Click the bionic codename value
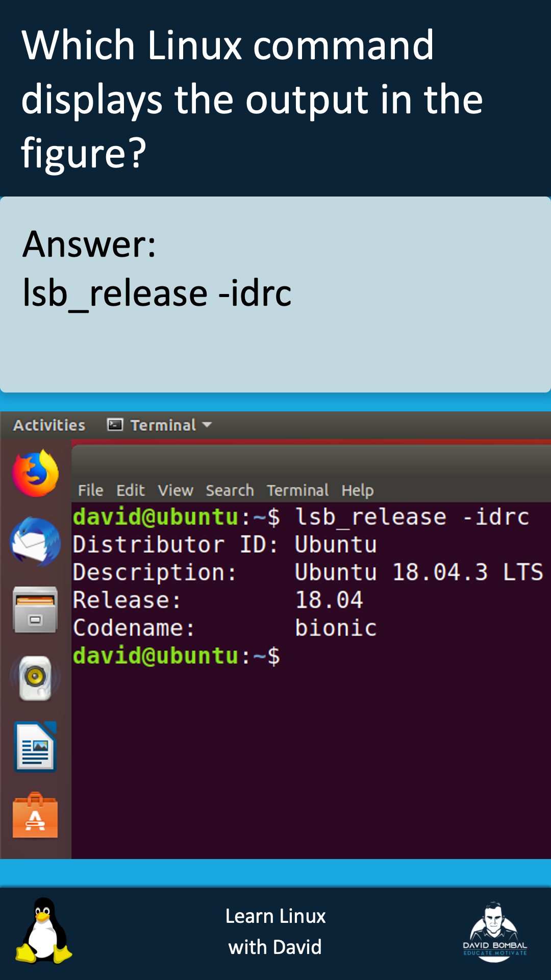The image size is (551, 980). 336,628
